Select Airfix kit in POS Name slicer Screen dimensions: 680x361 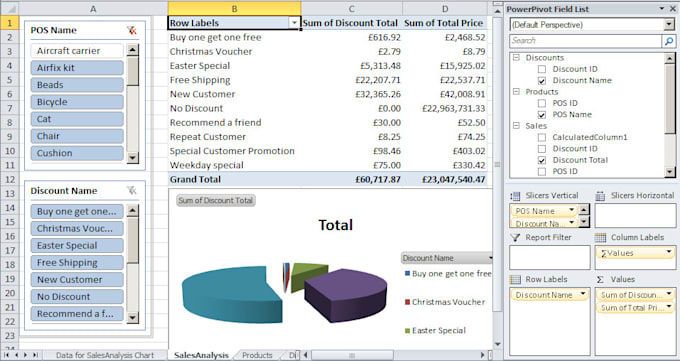(77, 68)
